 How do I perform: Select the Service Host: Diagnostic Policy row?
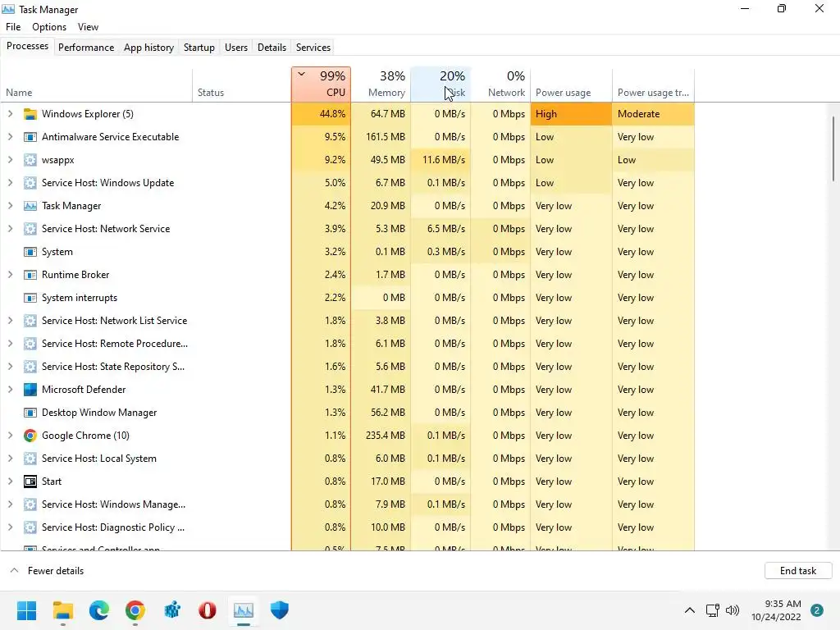347,527
